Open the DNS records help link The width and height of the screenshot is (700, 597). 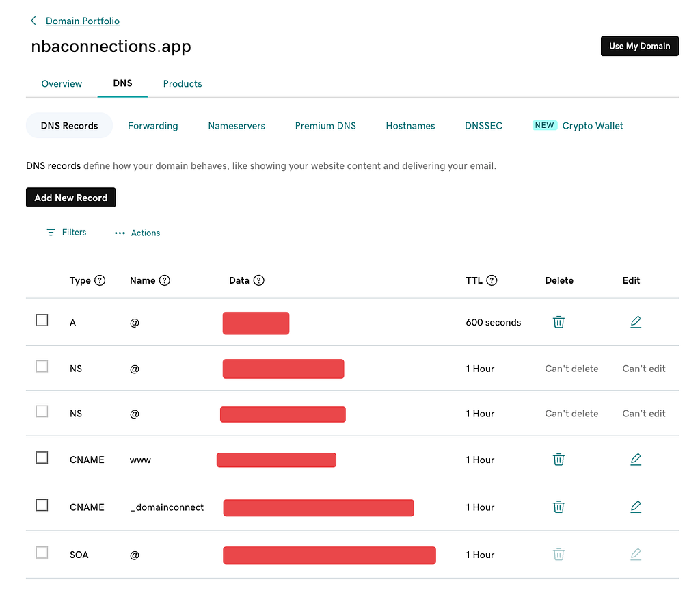click(x=53, y=165)
